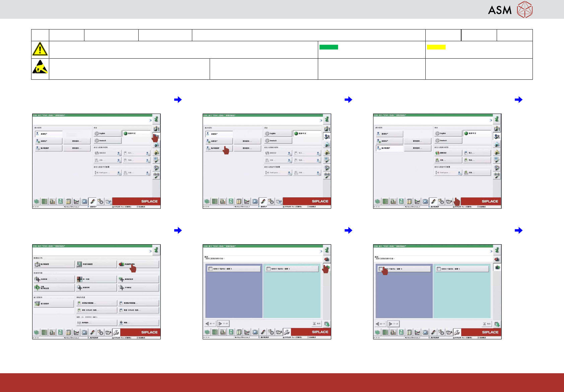Click the ASM logo in the page header
Screen dimensions: 564x392
click(510, 9)
